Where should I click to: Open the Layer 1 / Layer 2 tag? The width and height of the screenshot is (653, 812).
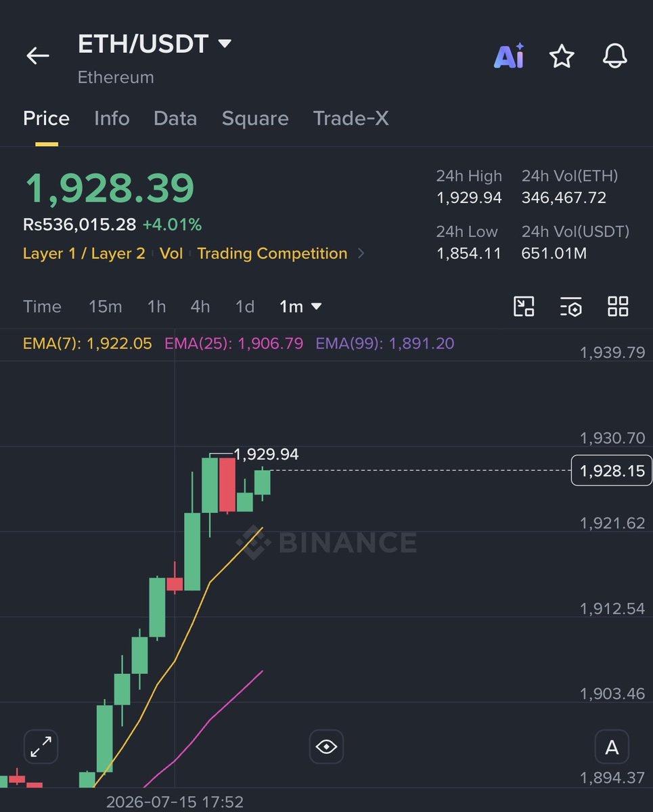point(84,254)
